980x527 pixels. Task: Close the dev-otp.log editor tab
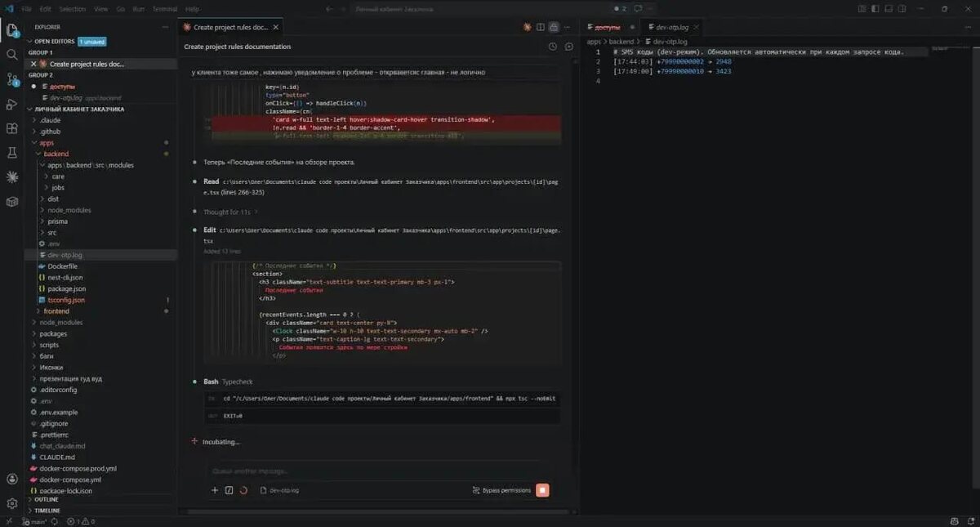(696, 27)
